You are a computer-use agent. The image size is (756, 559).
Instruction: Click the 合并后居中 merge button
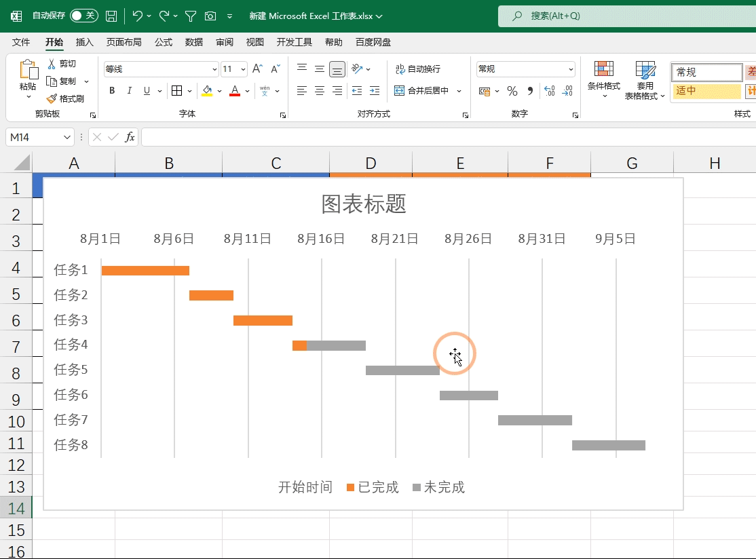(x=421, y=91)
